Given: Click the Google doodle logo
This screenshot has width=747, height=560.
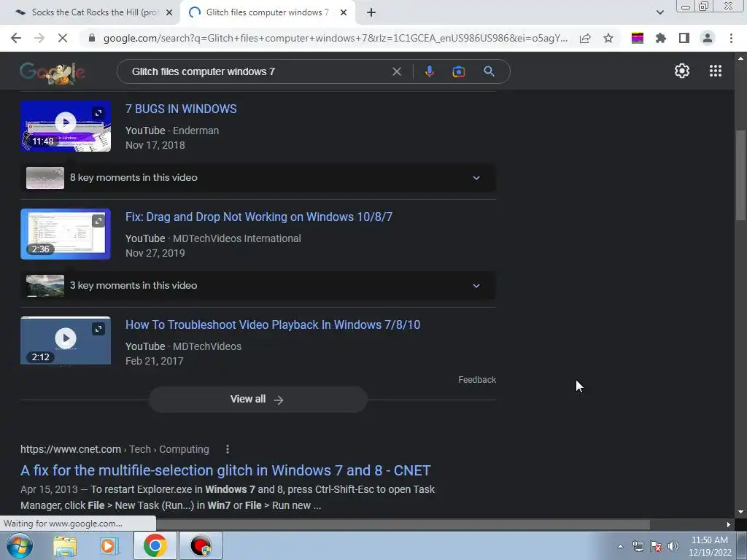Looking at the screenshot, I should pos(53,73).
